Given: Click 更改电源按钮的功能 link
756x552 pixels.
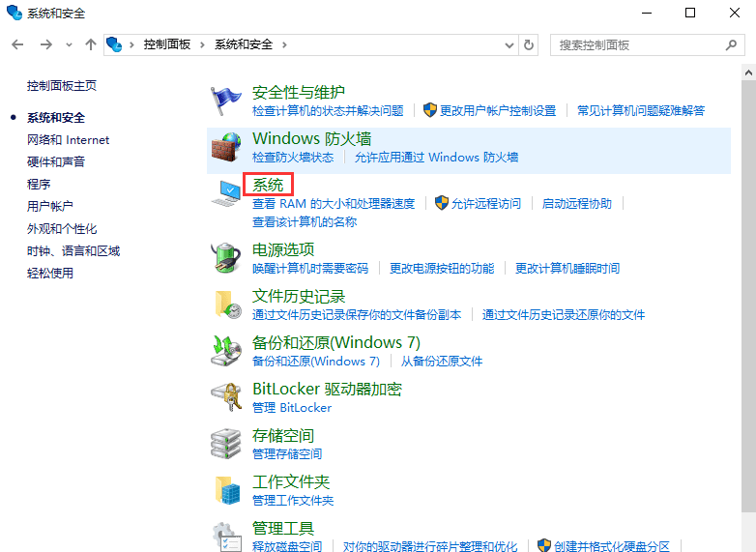Looking at the screenshot, I should 442,268.
